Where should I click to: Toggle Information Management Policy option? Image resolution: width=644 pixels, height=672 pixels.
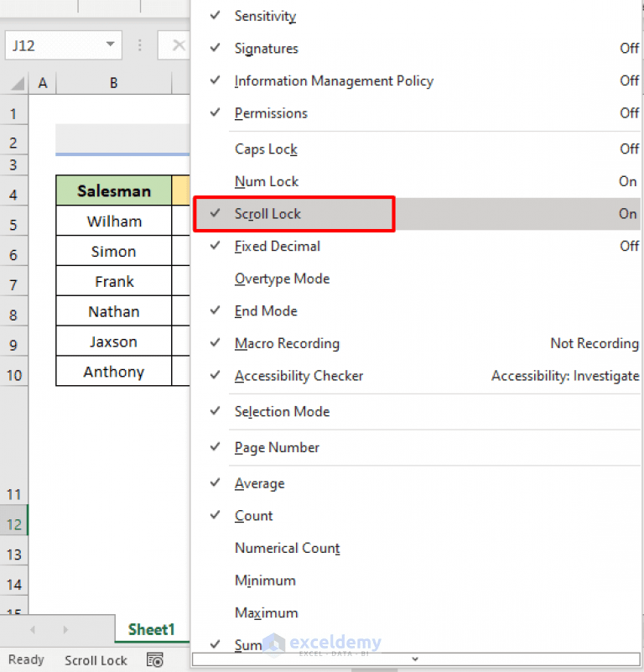(416, 81)
